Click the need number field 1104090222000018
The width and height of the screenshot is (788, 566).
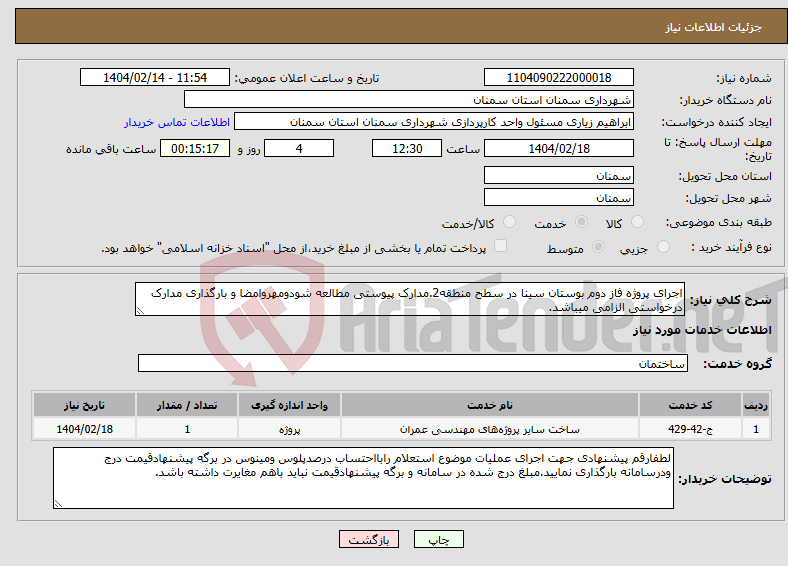tap(559, 77)
